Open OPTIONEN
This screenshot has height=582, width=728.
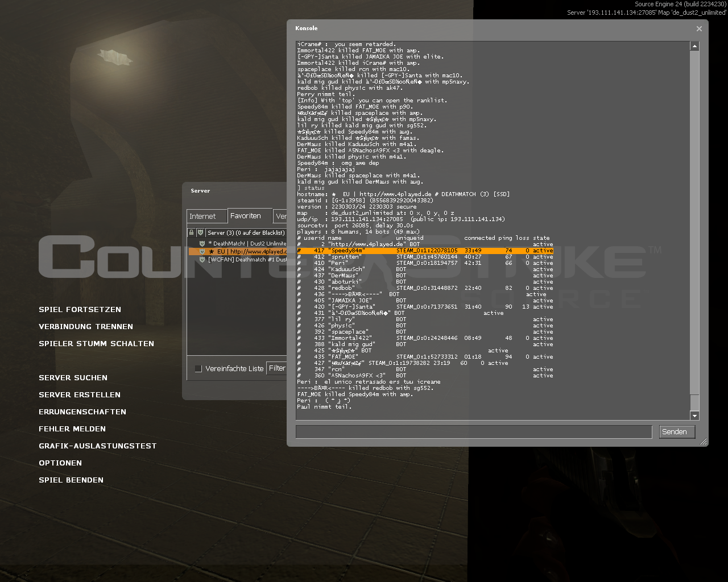pyautogui.click(x=60, y=463)
